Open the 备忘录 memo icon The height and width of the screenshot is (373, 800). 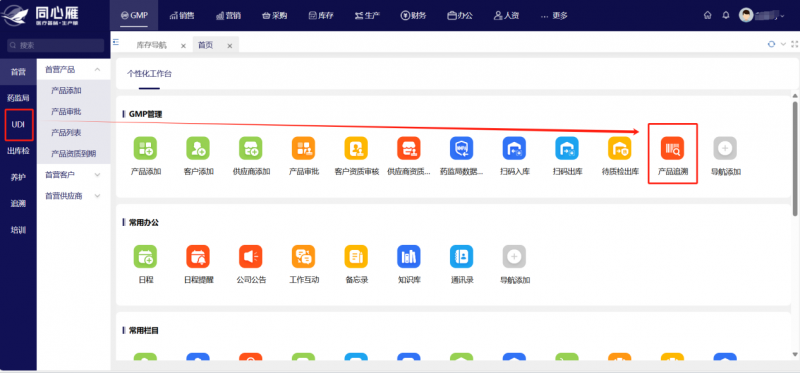[x=356, y=257]
